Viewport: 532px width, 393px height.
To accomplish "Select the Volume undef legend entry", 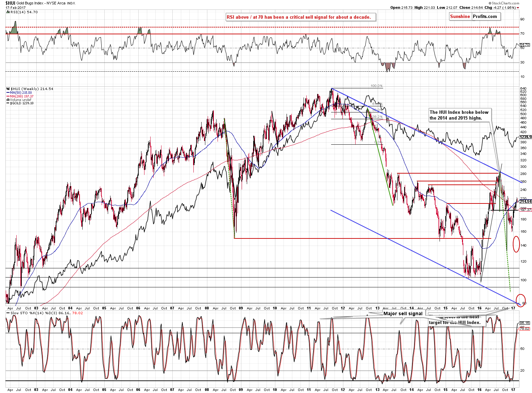I will click(20, 100).
